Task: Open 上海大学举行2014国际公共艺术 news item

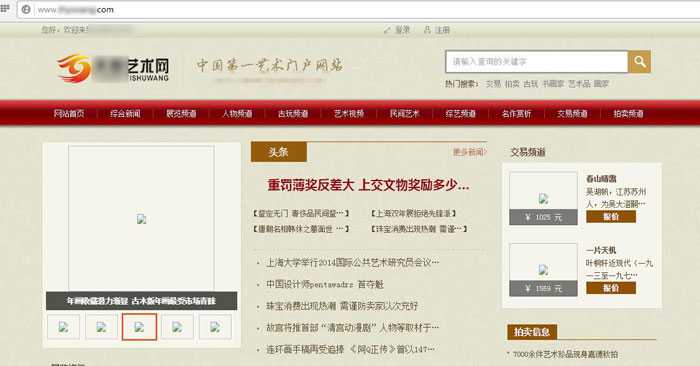Action: click(x=352, y=263)
